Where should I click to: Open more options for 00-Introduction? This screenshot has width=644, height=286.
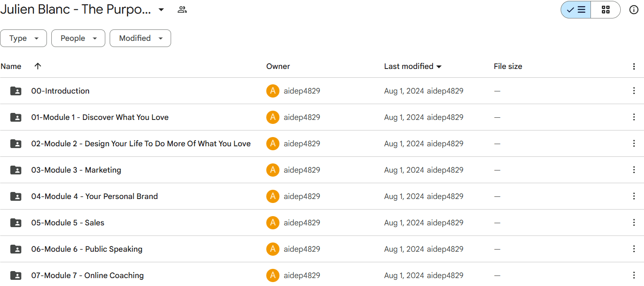point(633,91)
